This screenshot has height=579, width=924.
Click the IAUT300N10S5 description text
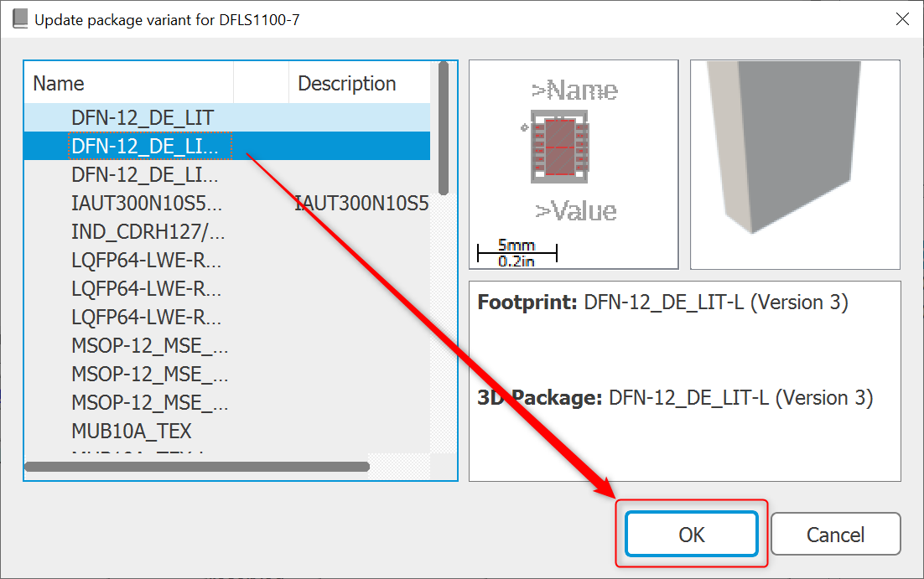(362, 203)
